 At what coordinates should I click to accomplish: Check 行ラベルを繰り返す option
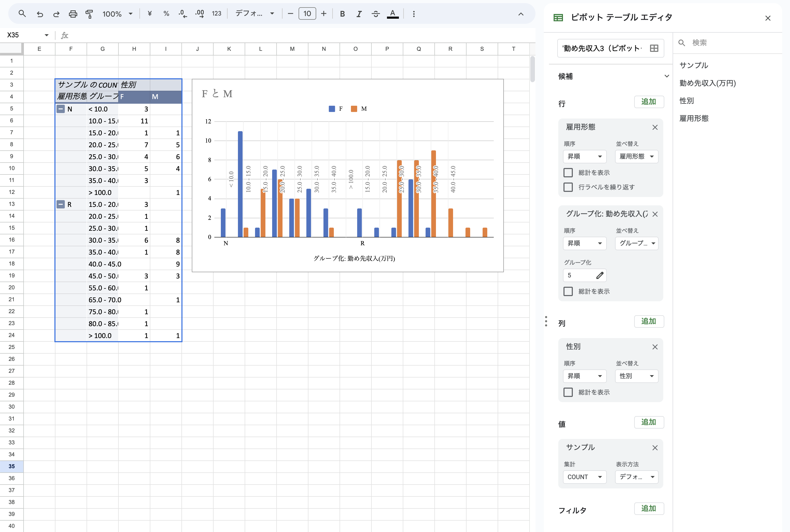point(568,187)
